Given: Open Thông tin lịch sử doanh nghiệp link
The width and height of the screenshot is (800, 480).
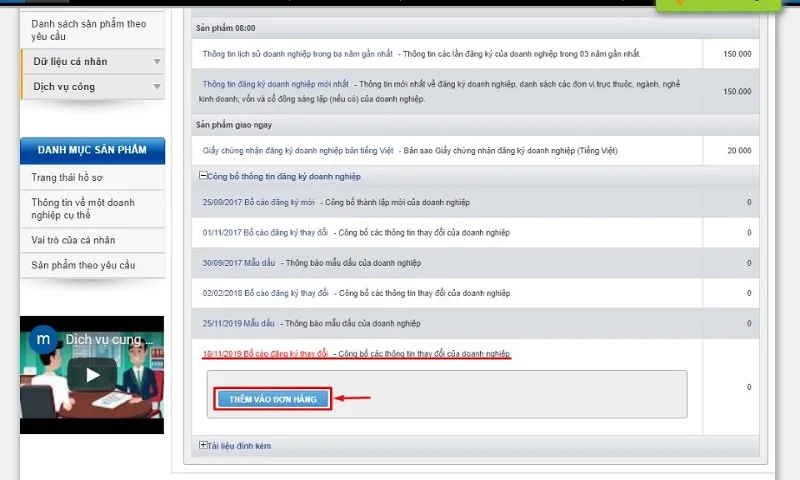Looking at the screenshot, I should (x=297, y=54).
